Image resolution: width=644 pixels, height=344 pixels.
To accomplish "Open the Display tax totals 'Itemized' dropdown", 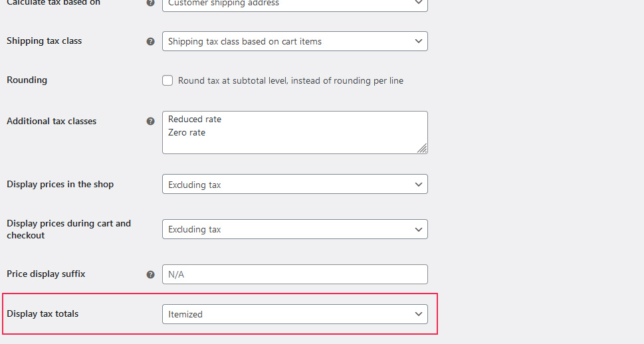I will [294, 314].
